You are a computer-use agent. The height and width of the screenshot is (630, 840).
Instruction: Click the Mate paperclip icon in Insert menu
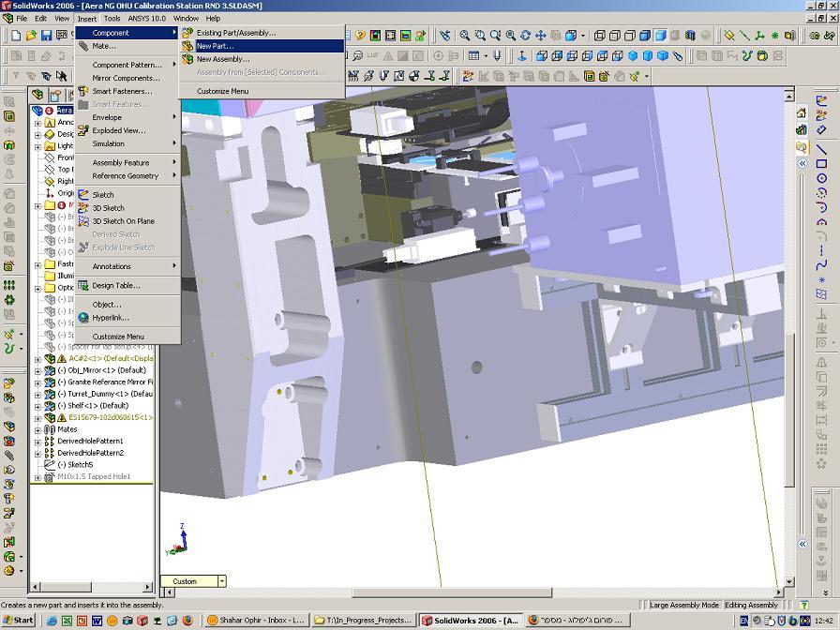(x=83, y=46)
